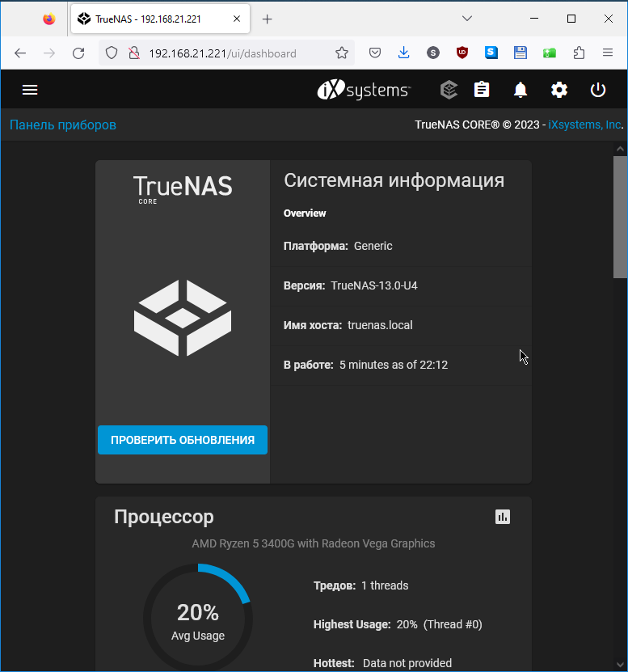Expand the list all tabs dropdown
This screenshot has width=628, height=672.
click(x=467, y=19)
